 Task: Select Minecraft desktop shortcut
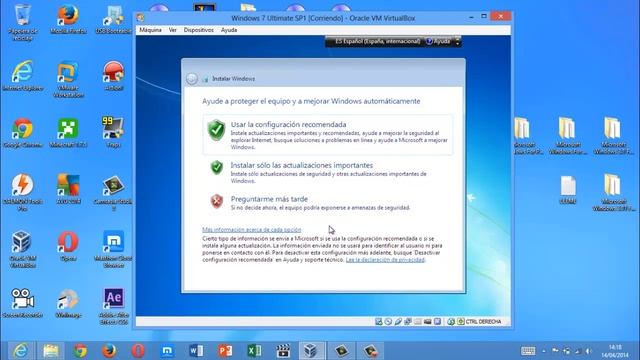pos(68,133)
